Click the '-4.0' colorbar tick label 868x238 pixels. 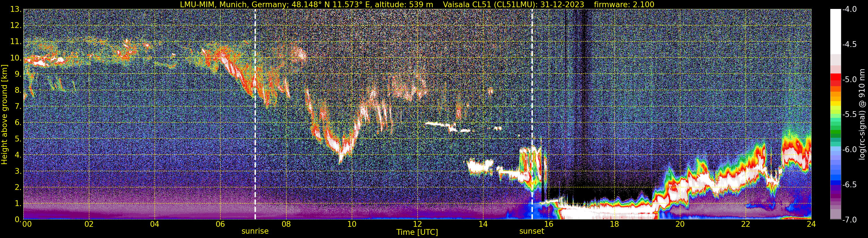coord(849,9)
